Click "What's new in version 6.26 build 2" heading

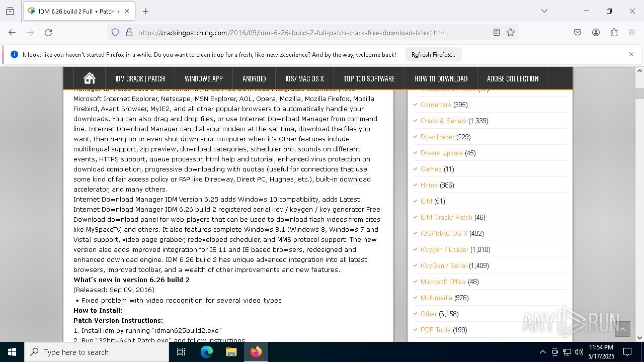[131, 280]
